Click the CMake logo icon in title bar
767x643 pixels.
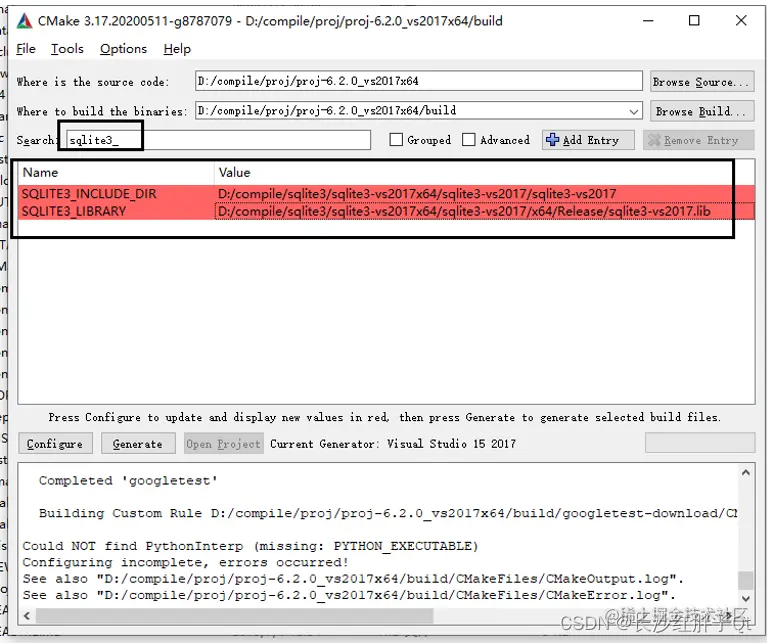coord(24,21)
